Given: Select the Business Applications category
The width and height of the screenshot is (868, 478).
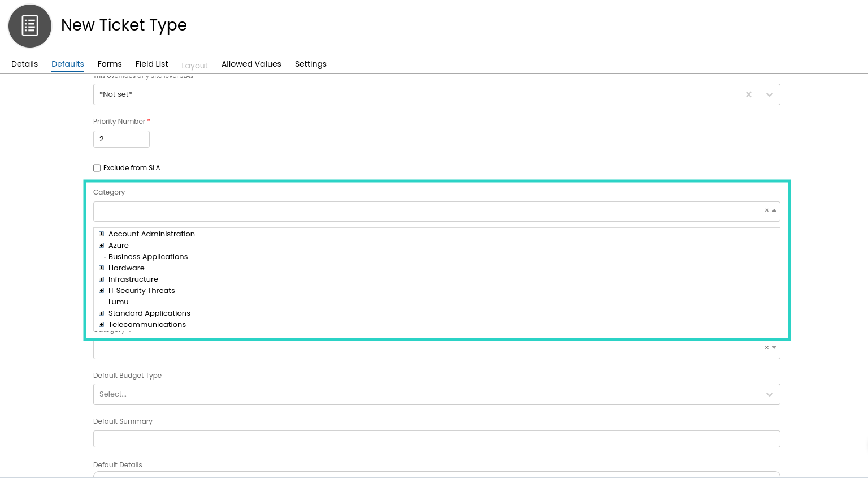Looking at the screenshot, I should pos(148,257).
